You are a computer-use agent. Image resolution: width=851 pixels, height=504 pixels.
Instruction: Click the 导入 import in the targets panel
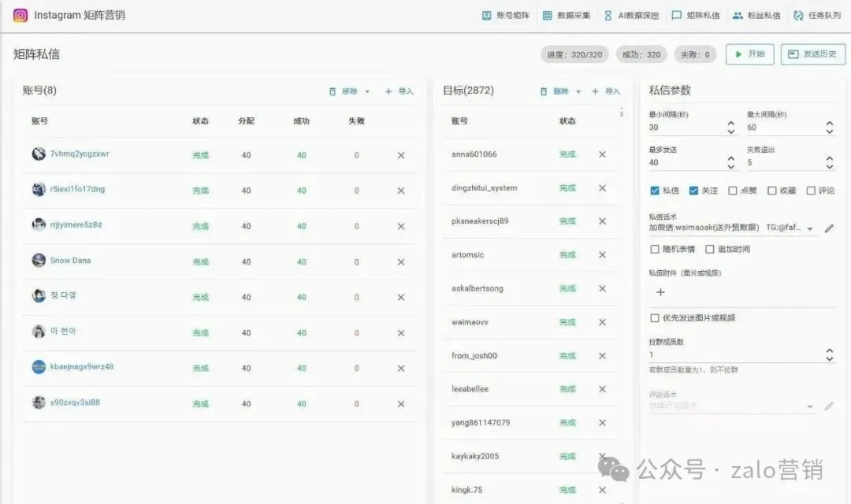(607, 91)
